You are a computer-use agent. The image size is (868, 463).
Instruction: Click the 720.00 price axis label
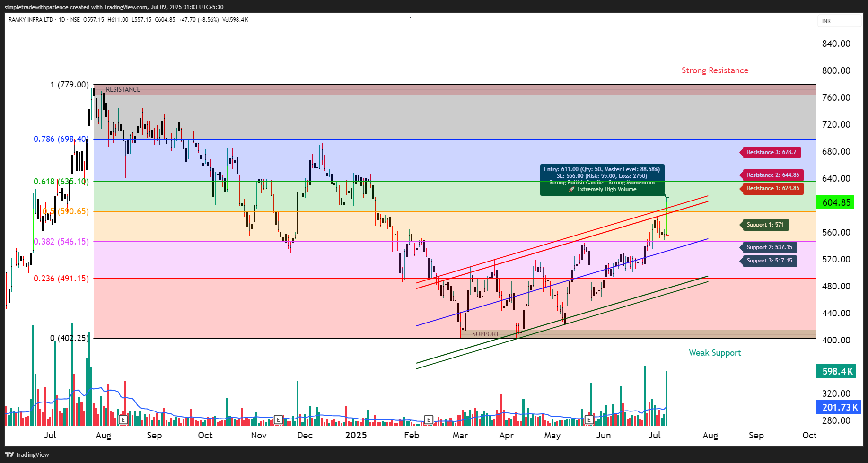pyautogui.click(x=836, y=124)
